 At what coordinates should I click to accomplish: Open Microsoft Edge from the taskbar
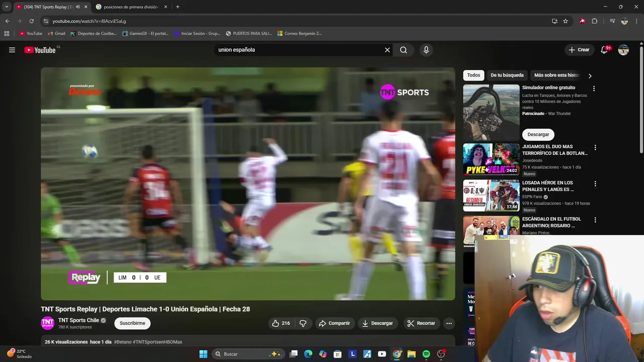pos(308,354)
